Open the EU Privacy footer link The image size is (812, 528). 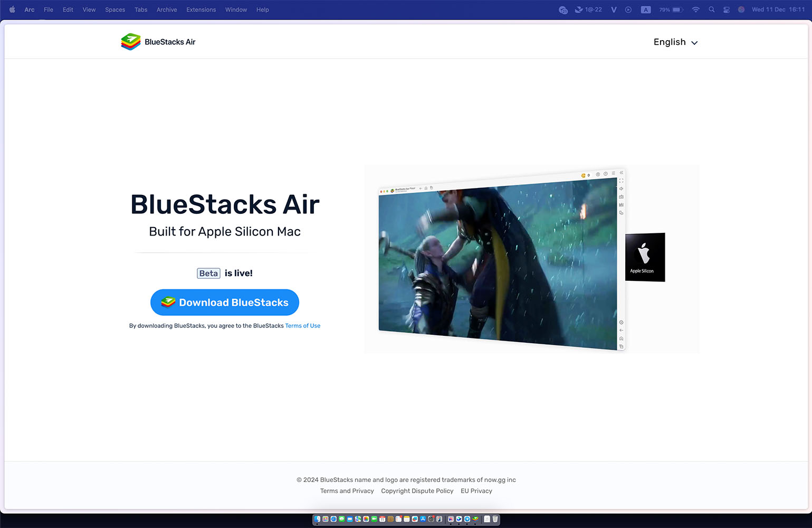(476, 491)
